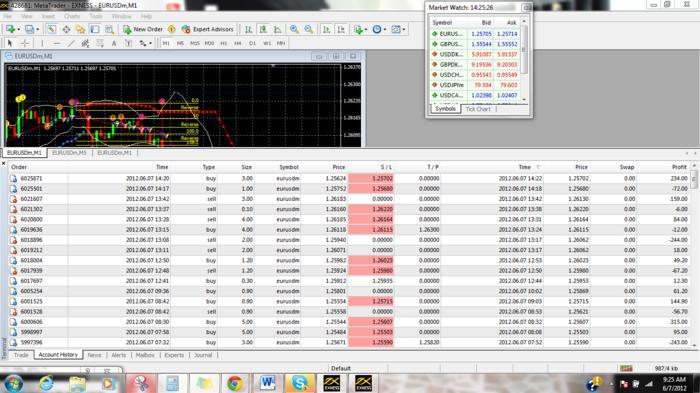Open the Journal tab in Terminal
700x393 pixels.
[203, 355]
